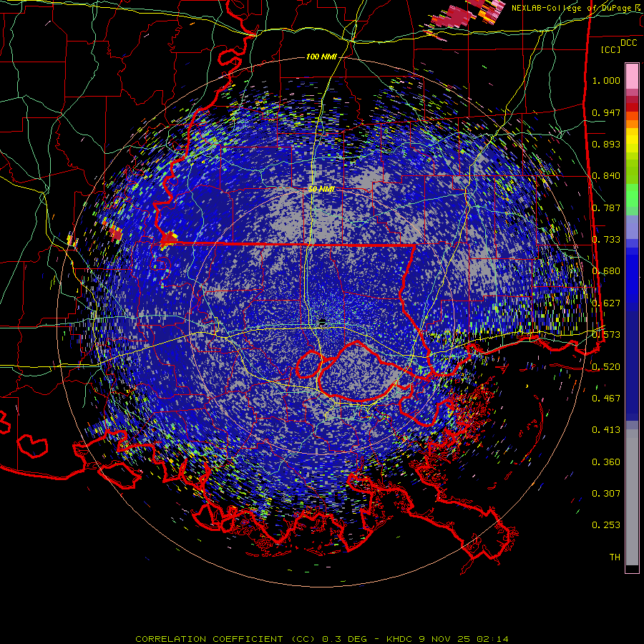
Task: Click the legend value "0.360"
Action: 606,462
